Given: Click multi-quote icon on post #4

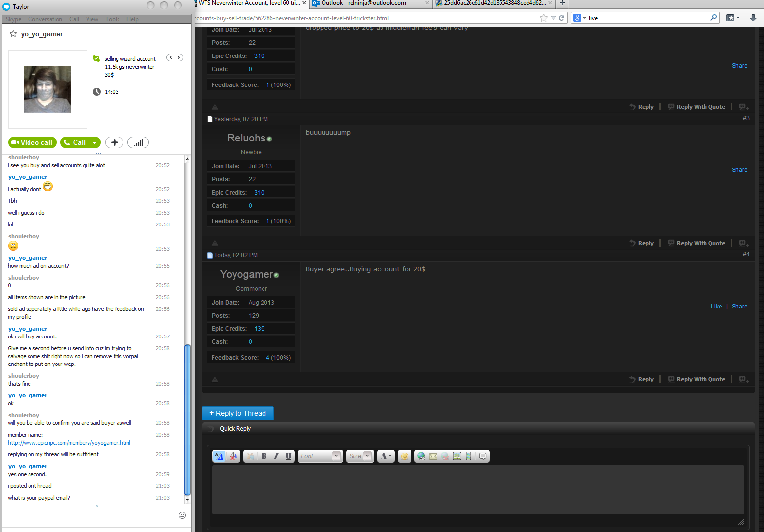Looking at the screenshot, I should [744, 379].
